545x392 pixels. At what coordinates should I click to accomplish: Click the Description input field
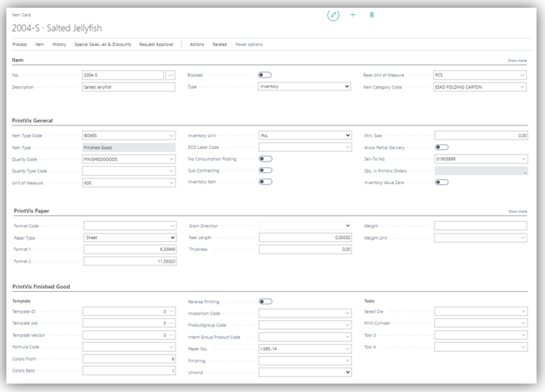click(x=128, y=87)
